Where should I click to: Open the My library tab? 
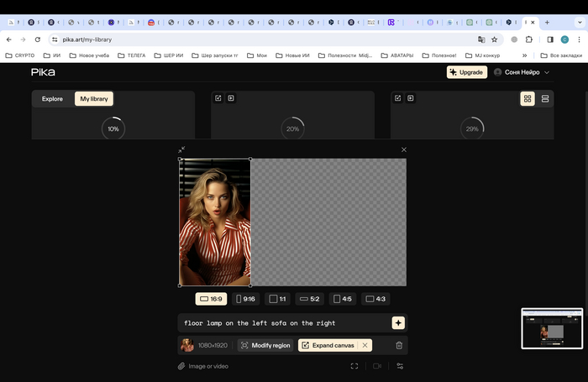pyautogui.click(x=94, y=99)
